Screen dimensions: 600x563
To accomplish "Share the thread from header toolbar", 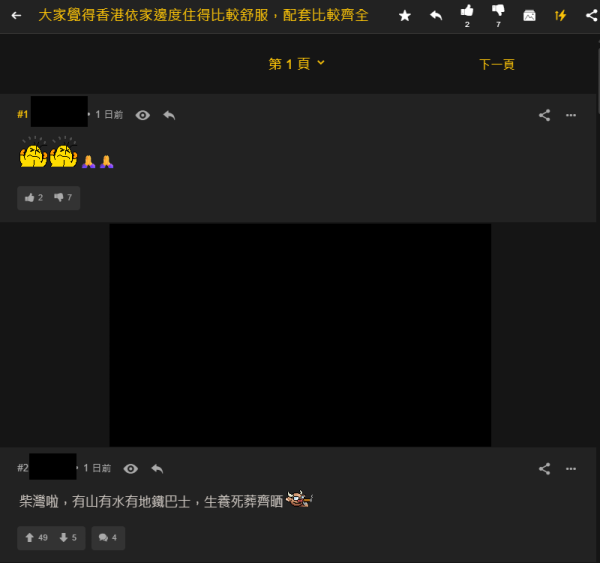I will (591, 16).
